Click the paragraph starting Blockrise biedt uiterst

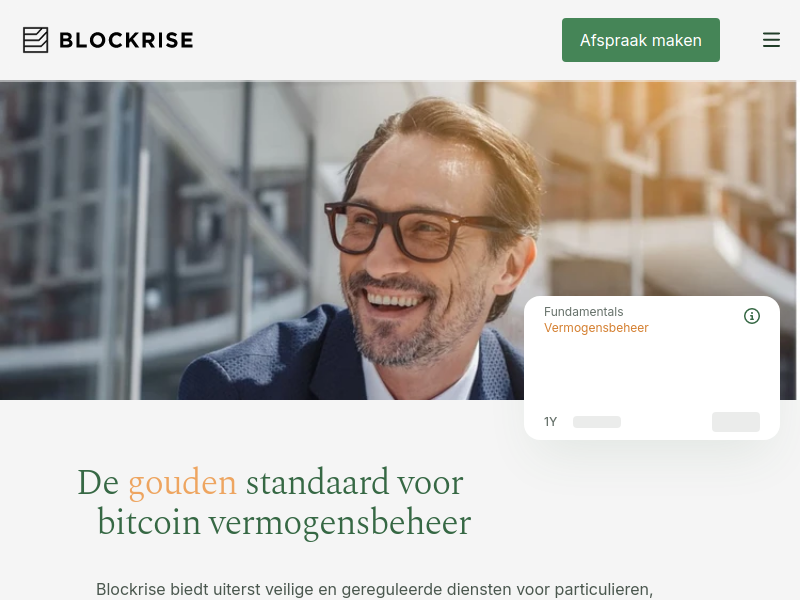(x=374, y=590)
